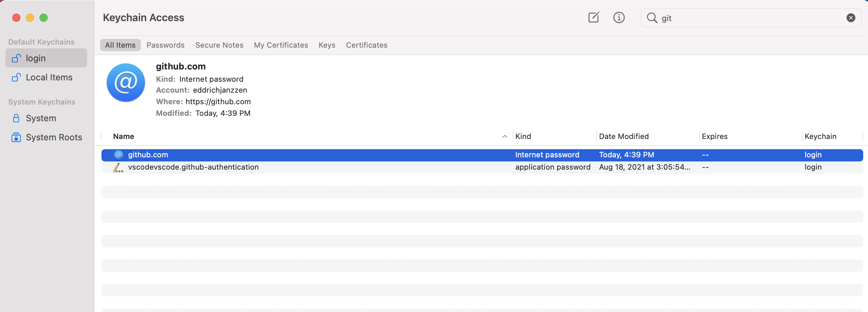This screenshot has height=312, width=868.
Task: Click 'login' keychain cell of vscodevscode row
Action: (x=813, y=167)
